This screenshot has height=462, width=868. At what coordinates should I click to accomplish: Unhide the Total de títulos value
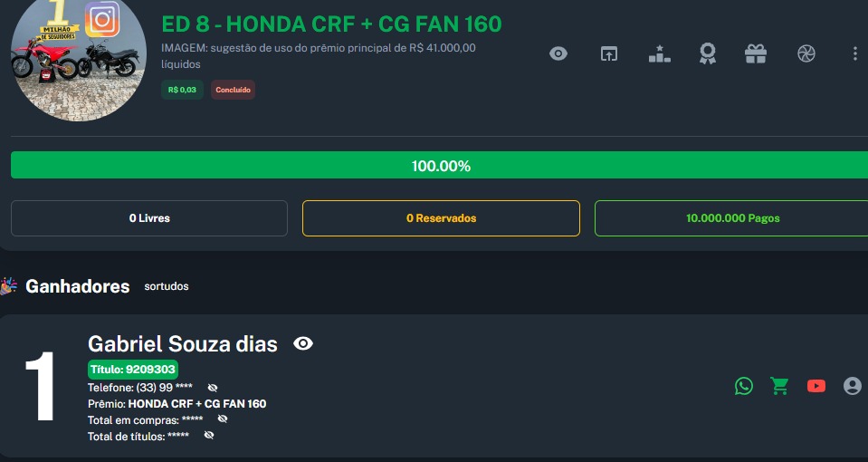click(x=209, y=436)
